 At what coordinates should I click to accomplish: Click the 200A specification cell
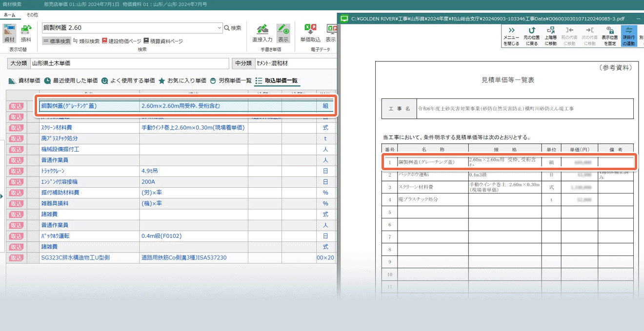pyautogui.click(x=194, y=182)
